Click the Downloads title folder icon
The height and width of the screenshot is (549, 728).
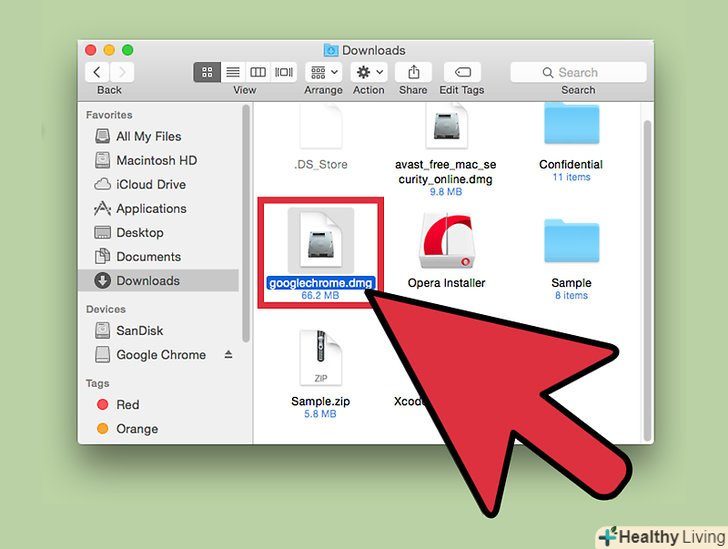(331, 50)
